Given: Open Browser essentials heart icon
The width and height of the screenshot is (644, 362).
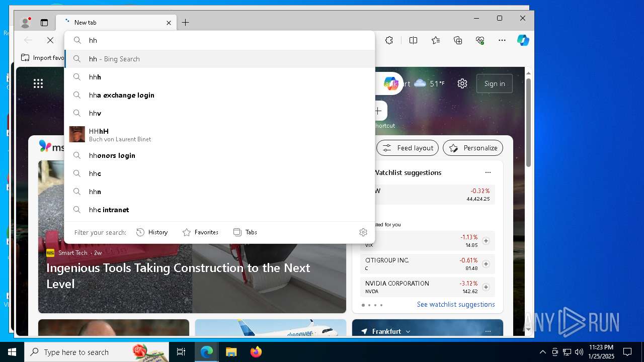Looking at the screenshot, I should (480, 40).
